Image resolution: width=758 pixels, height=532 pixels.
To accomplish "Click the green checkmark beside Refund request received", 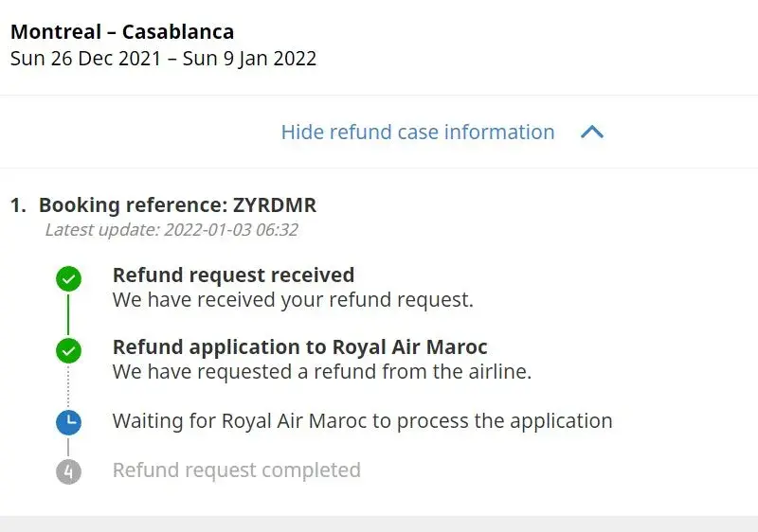I will 68,278.
